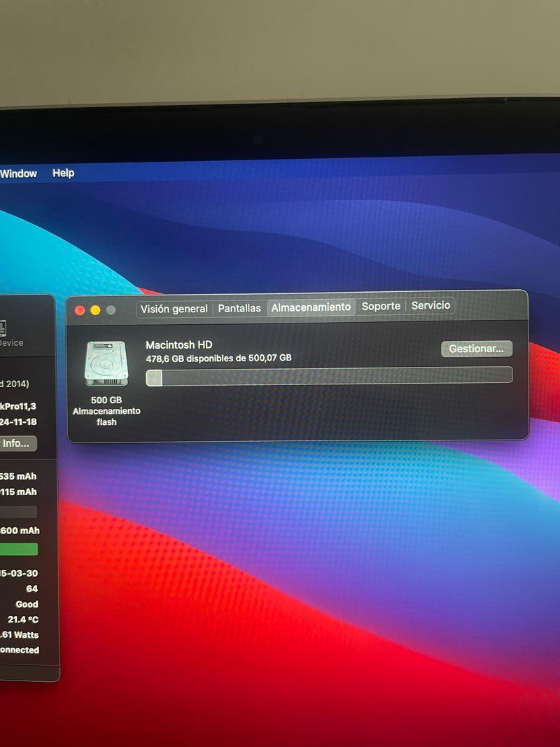Open the Help menu
Screen dimensions: 560x747
[63, 173]
